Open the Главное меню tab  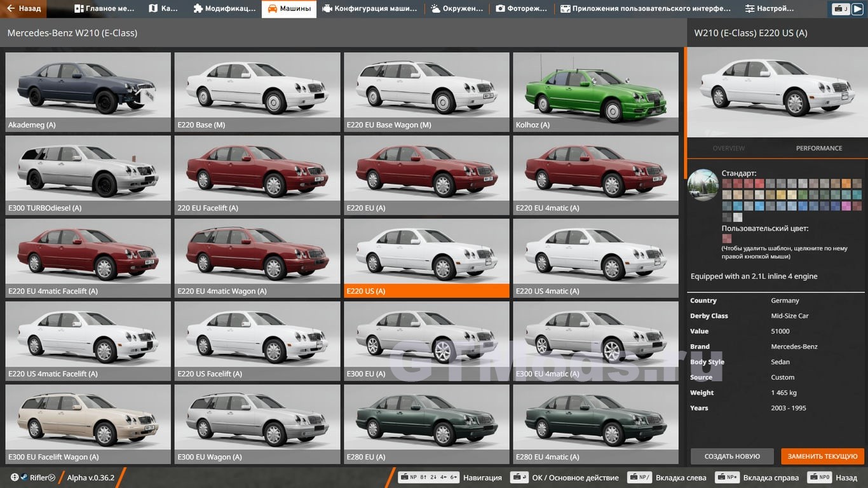click(x=104, y=8)
